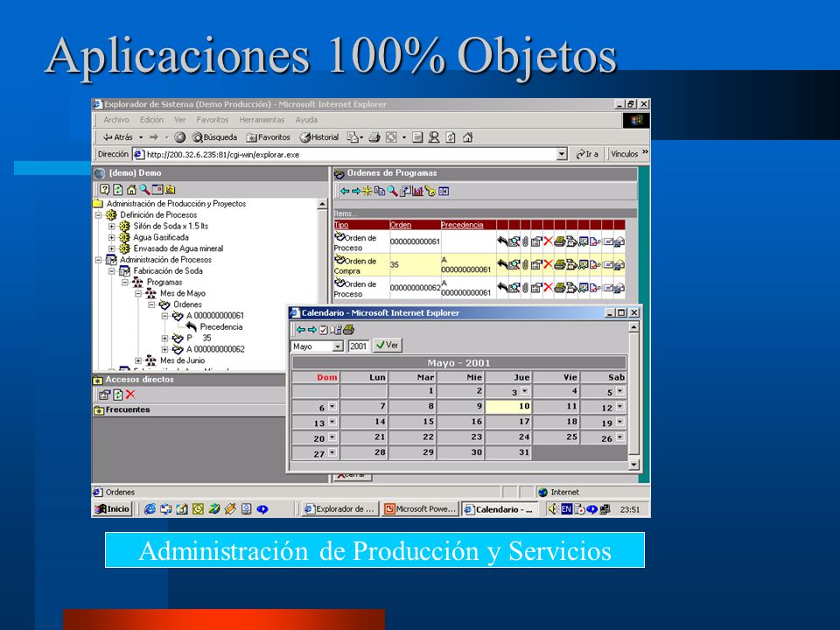Click the properties icon under Accesos directos
Image resolution: width=840 pixels, height=630 pixels.
[104, 395]
